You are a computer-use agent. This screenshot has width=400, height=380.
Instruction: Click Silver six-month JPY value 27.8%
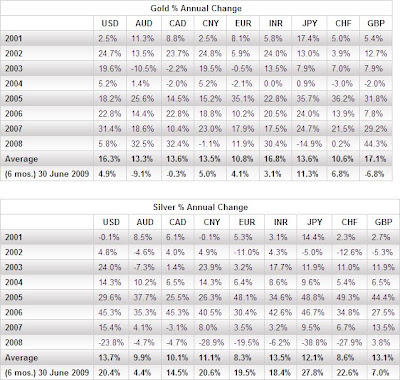[313, 373]
